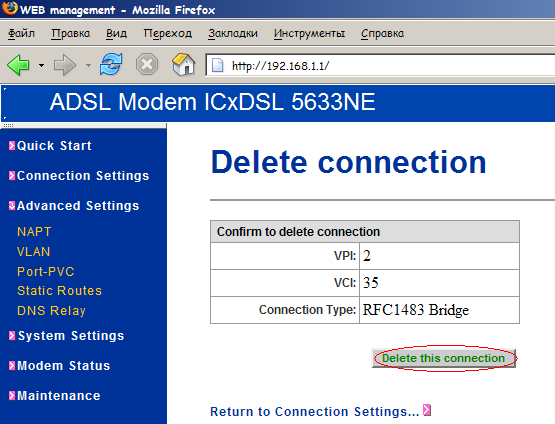
Task: Open the Port-PVC settings page
Action: pyautogui.click(x=46, y=272)
